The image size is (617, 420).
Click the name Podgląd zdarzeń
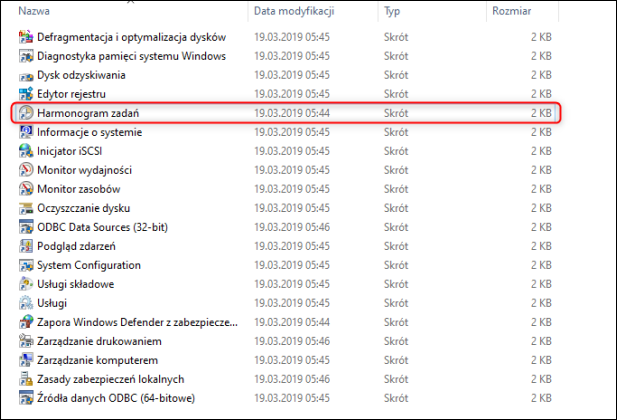click(x=76, y=246)
